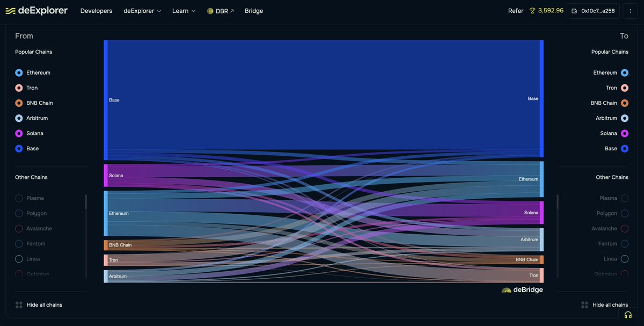Enable Linea in From other chains
The height and width of the screenshot is (326, 644).
[x=19, y=258]
